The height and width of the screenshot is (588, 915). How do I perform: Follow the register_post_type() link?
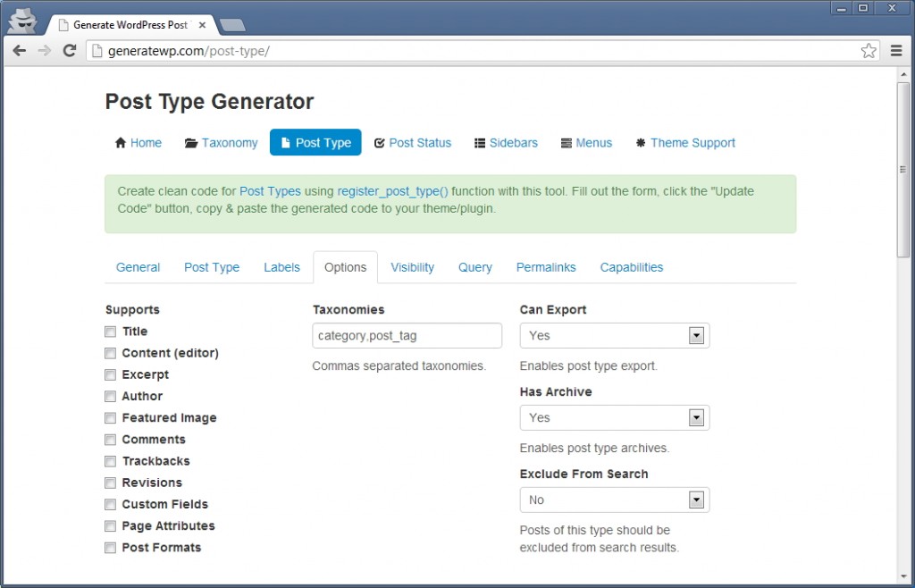pyautogui.click(x=392, y=191)
